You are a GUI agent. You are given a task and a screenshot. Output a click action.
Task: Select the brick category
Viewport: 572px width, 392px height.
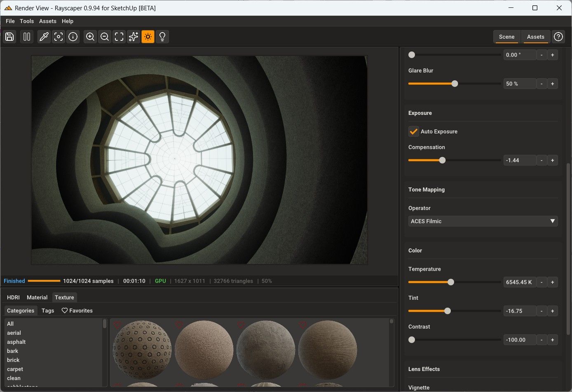pos(54,360)
